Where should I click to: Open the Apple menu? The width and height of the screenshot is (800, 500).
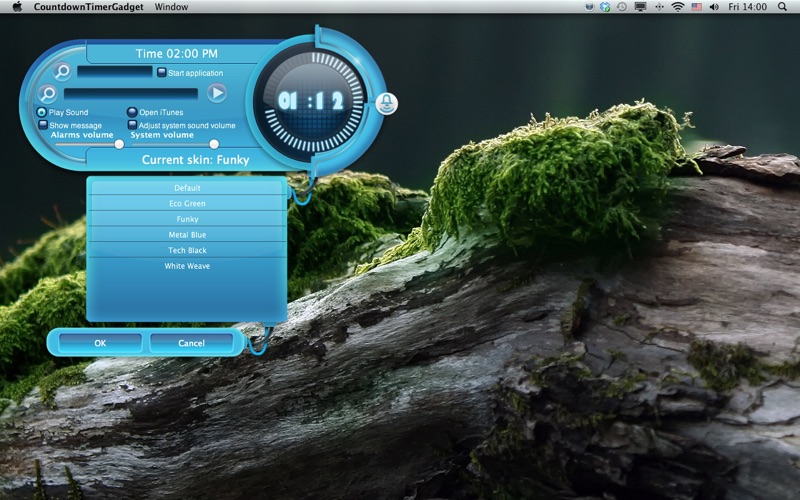[17, 7]
